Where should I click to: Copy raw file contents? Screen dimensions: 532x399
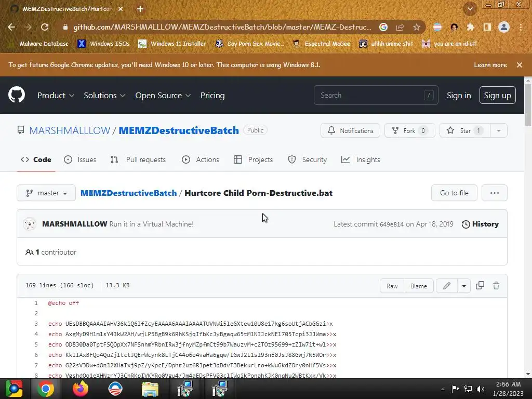click(480, 286)
